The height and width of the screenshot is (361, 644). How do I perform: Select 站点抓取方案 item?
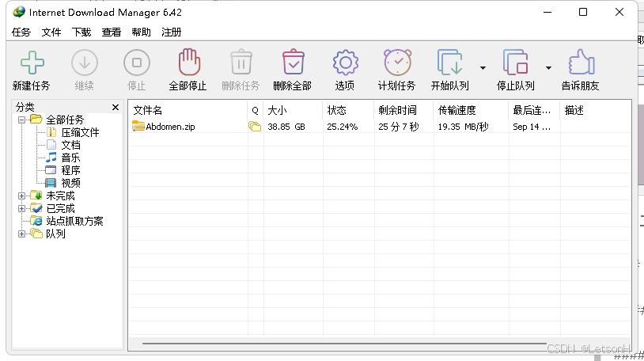pyautogui.click(x=74, y=221)
